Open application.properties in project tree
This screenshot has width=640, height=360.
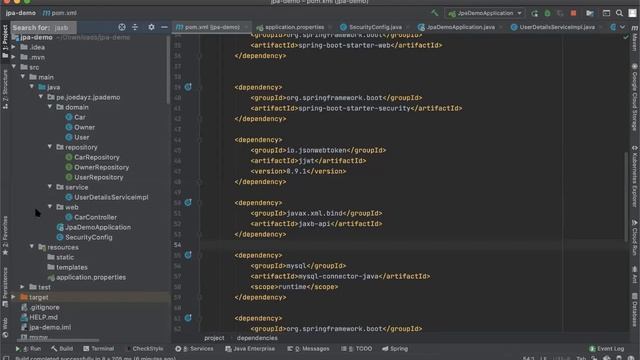87,277
